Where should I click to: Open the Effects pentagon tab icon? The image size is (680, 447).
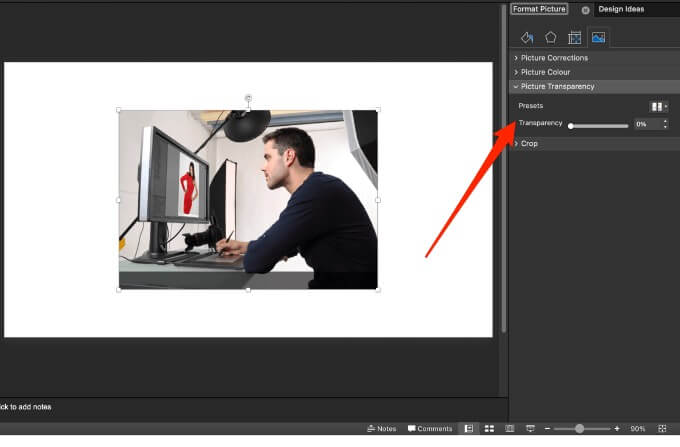(550, 38)
